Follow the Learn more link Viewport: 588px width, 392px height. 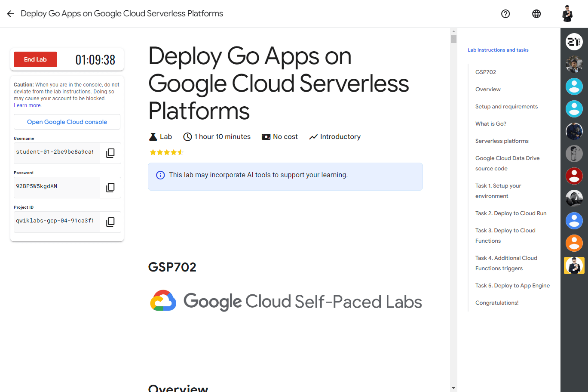point(28,105)
